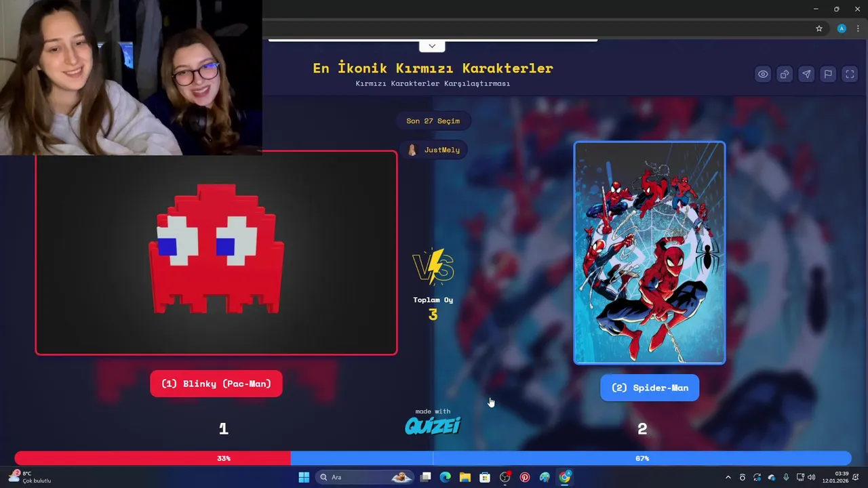This screenshot has width=868, height=488.
Task: Expand the chevron dropdown at the top of the page
Action: (432, 46)
